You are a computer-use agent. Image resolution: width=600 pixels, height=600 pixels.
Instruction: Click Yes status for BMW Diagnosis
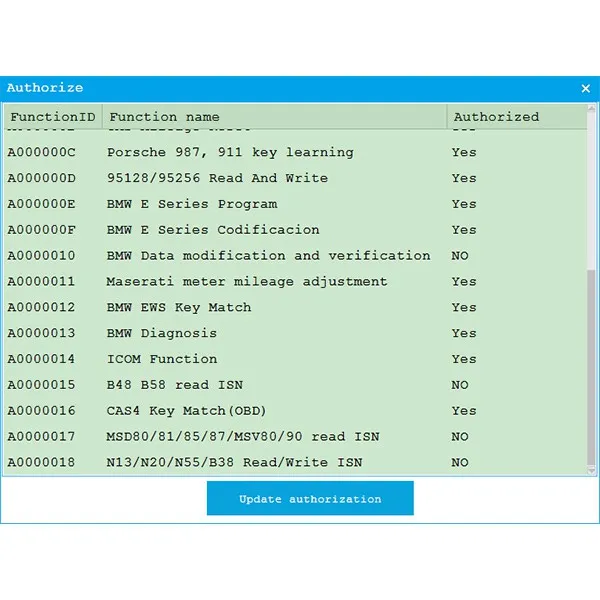[x=464, y=333]
